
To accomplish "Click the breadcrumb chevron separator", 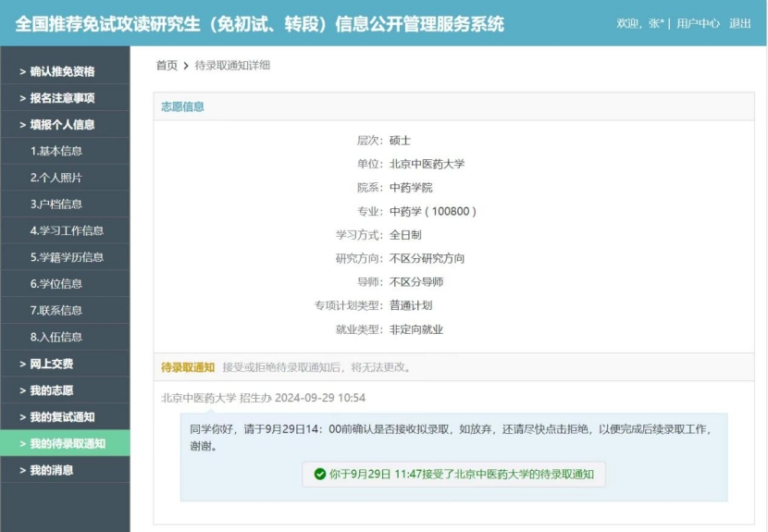I will [x=186, y=66].
